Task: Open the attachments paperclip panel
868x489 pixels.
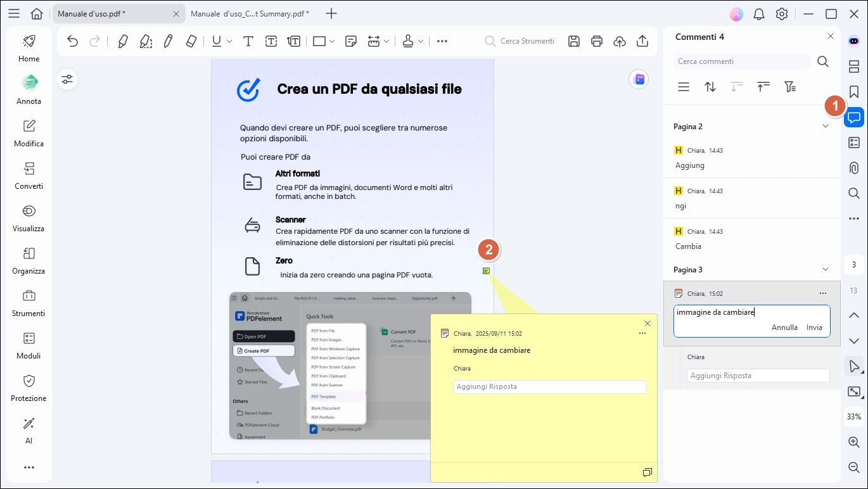Action: (x=854, y=168)
